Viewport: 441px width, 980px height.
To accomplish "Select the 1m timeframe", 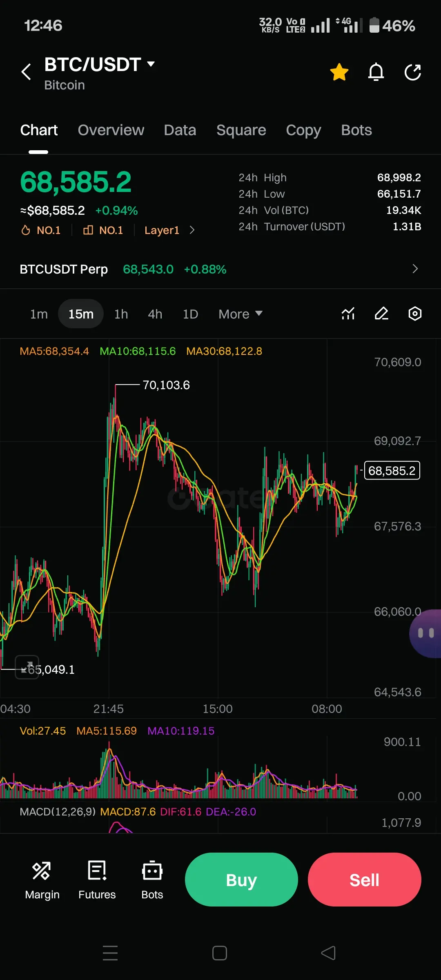I will point(39,314).
